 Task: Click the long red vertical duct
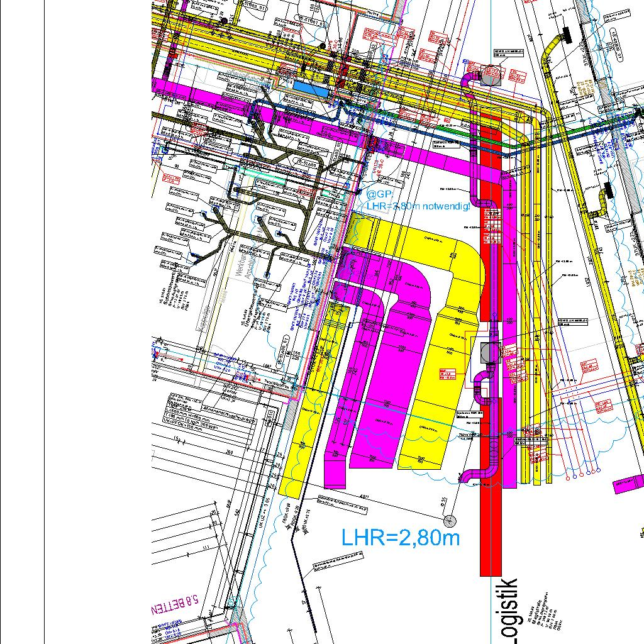pos(491,516)
